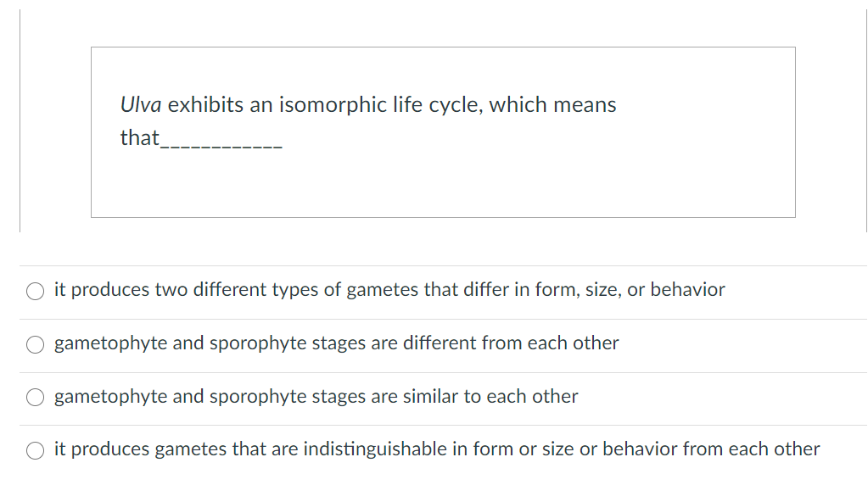This screenshot has width=868, height=485.
Task: Click the answer text ending 'different from each other'
Action: pyautogui.click(x=336, y=343)
